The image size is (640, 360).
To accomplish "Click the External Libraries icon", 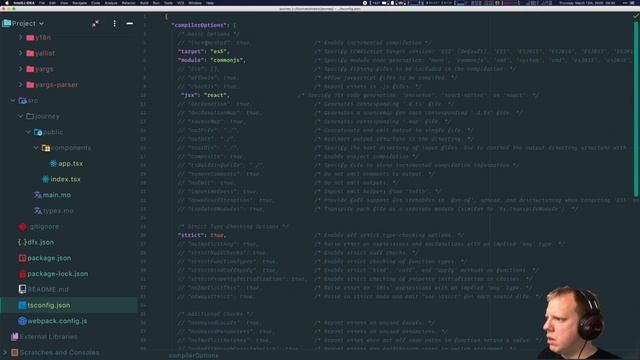I will pyautogui.click(x=15, y=337).
